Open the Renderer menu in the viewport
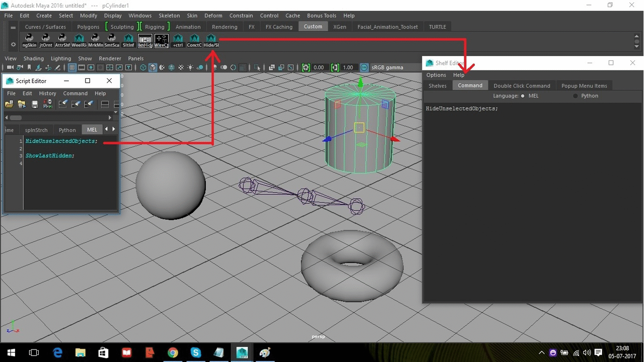This screenshot has width=644, height=362. (x=110, y=58)
